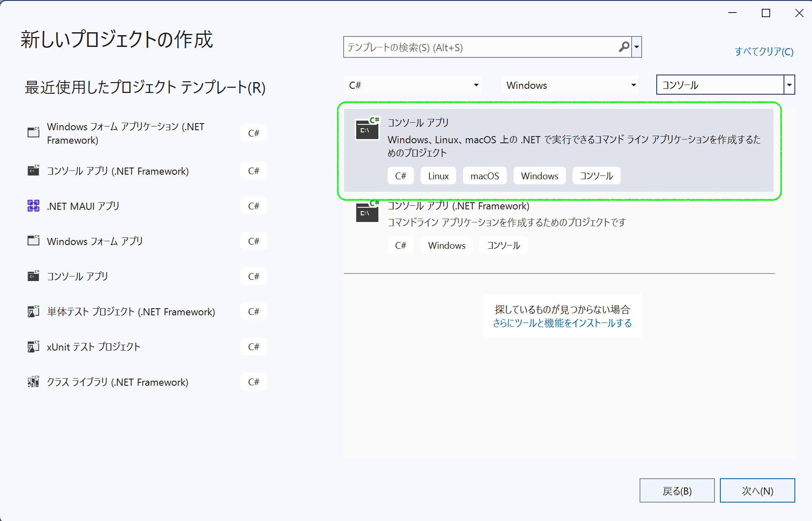Maximize the dialog window
The width and height of the screenshot is (812, 521).
click(766, 13)
